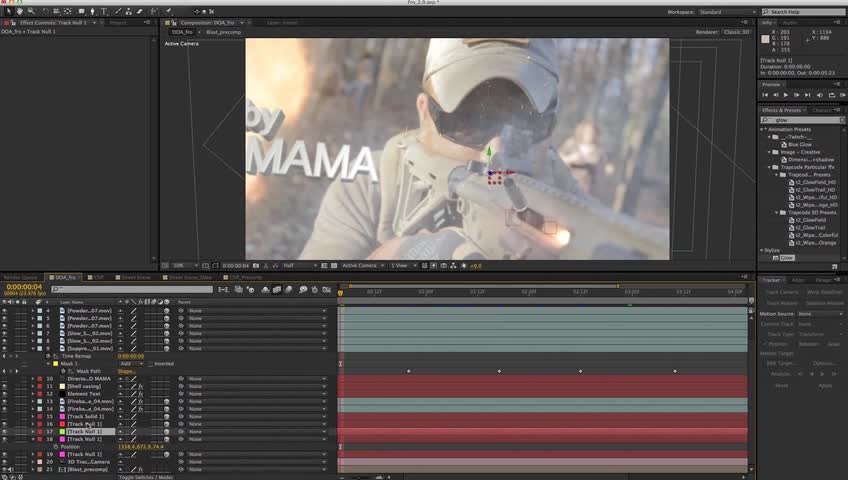848x480 pixels.
Task: Open the Graph Editor
Action: pyautogui.click(x=327, y=290)
